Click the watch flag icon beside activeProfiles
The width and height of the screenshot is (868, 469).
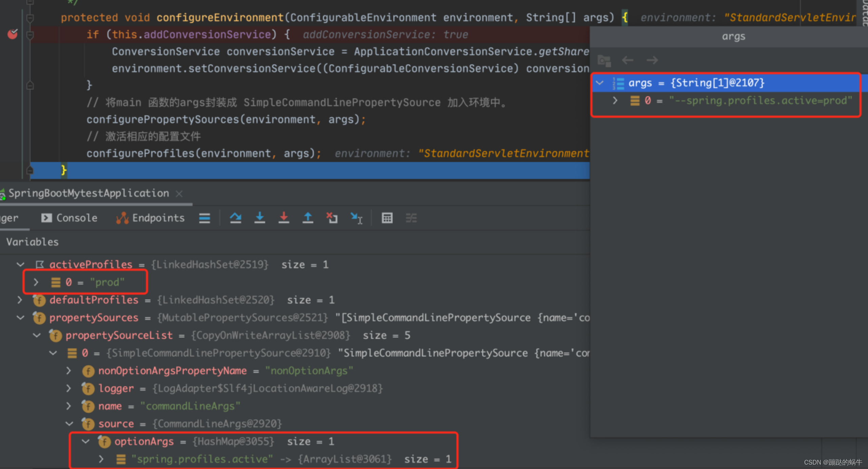pos(40,264)
